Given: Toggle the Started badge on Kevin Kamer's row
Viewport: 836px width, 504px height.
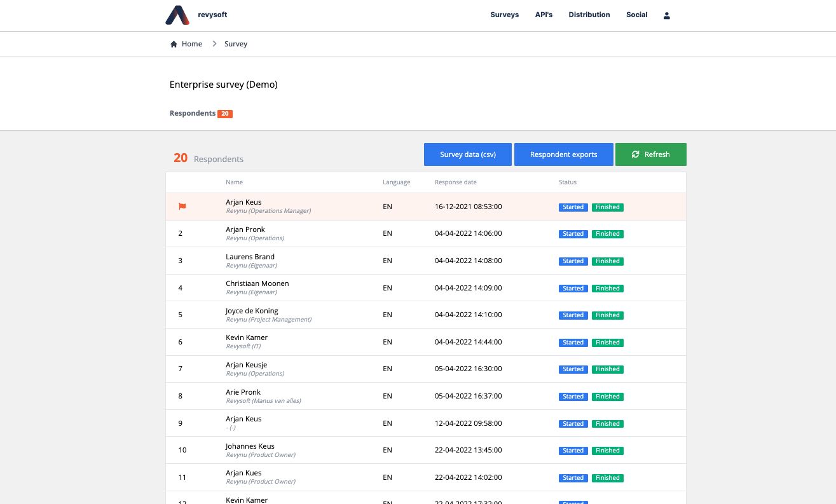Looking at the screenshot, I should [x=573, y=342].
